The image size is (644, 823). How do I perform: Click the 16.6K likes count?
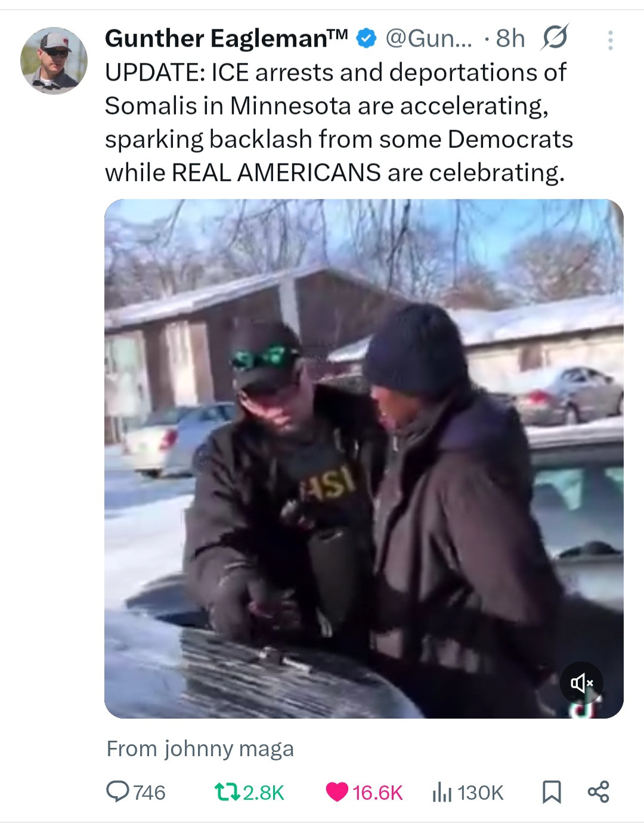377,793
